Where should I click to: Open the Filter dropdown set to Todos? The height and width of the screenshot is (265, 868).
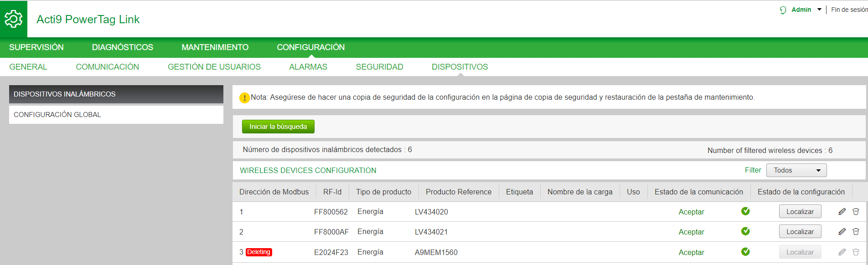click(x=796, y=170)
